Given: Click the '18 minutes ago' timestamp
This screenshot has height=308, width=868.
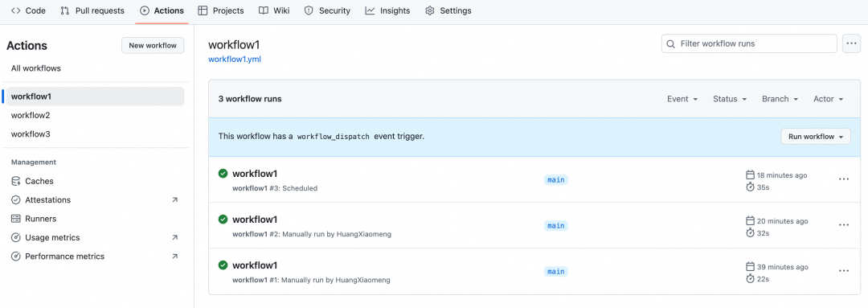Looking at the screenshot, I should (782, 175).
